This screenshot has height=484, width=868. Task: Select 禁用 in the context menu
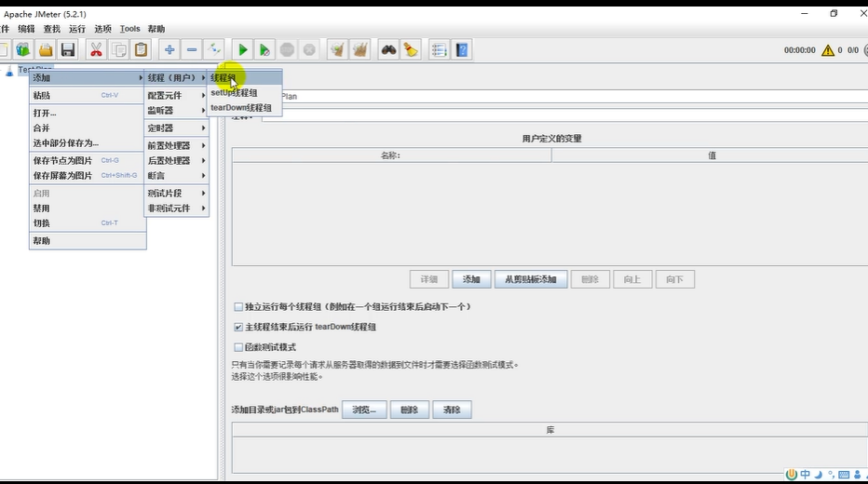pos(88,208)
